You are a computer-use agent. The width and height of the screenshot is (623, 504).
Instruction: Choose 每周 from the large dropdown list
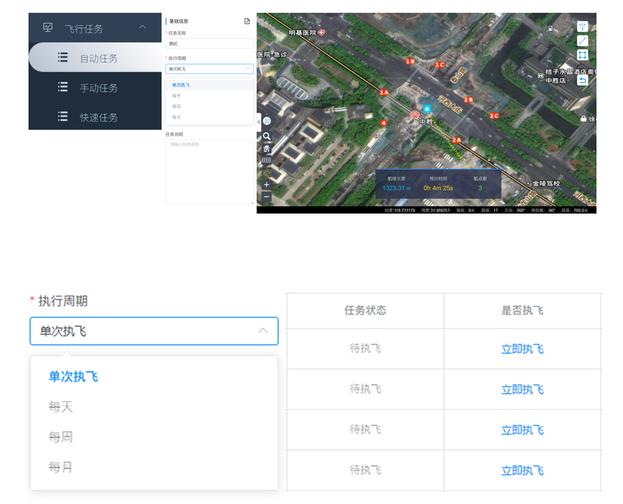[61, 437]
